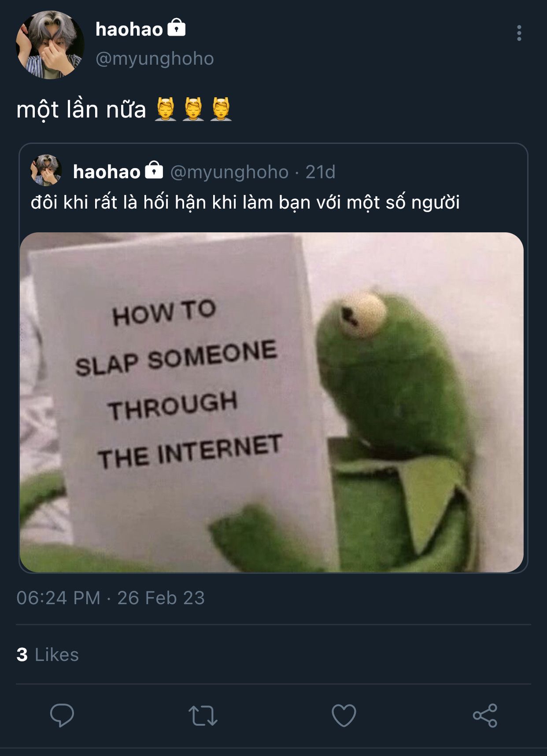This screenshot has width=547, height=756.
Task: Like the tweet with heart icon
Action: [x=344, y=716]
